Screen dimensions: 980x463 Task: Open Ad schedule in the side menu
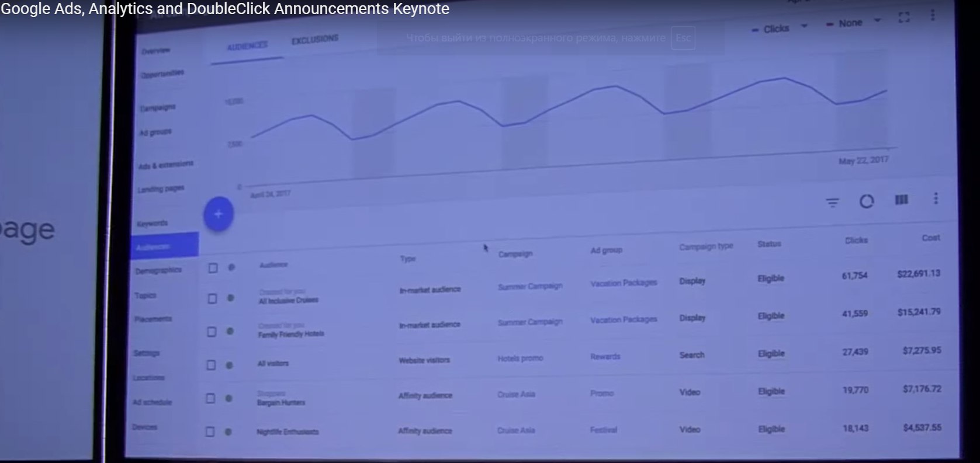pos(152,402)
